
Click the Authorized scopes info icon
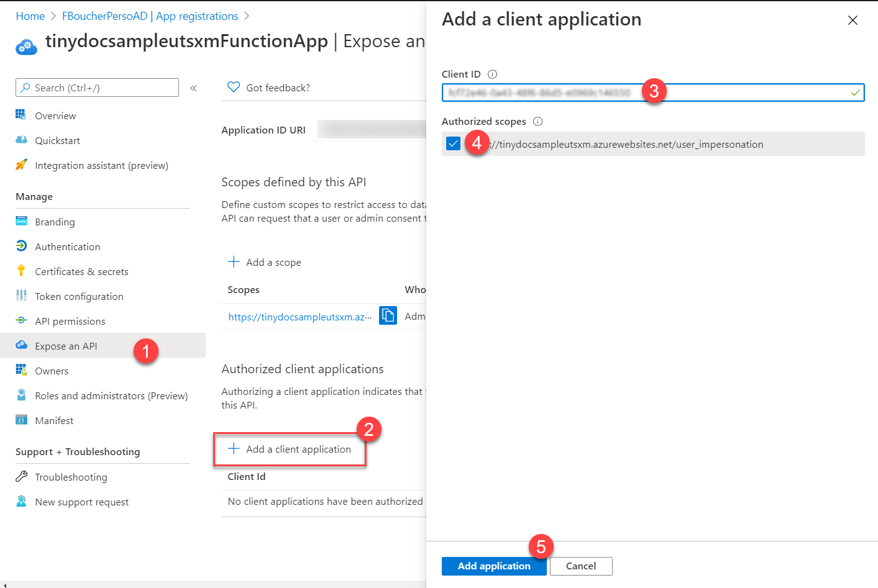pyautogui.click(x=537, y=121)
